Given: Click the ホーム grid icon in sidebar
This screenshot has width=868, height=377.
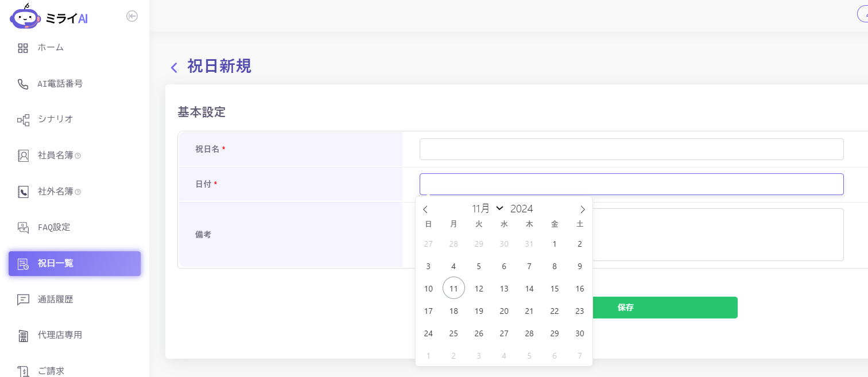Looking at the screenshot, I should click(23, 48).
